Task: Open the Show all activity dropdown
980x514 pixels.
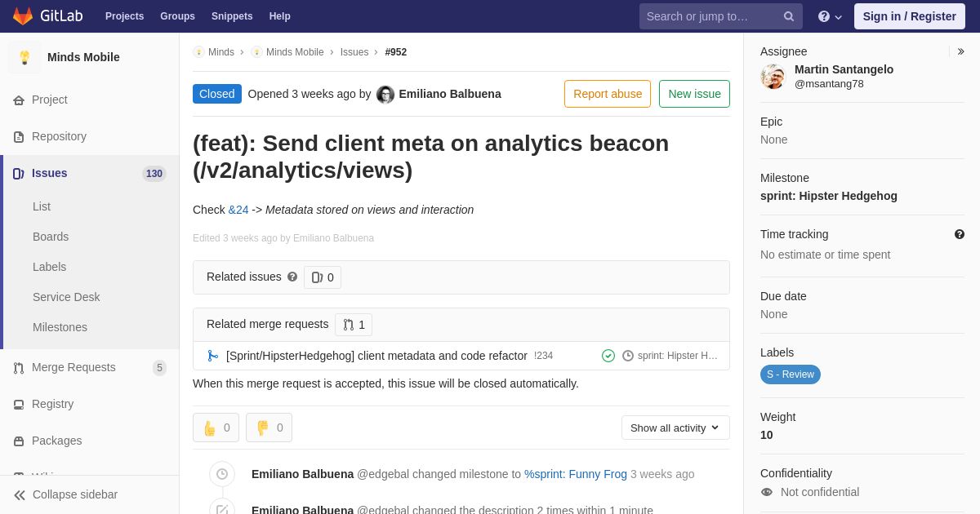Action: click(675, 428)
